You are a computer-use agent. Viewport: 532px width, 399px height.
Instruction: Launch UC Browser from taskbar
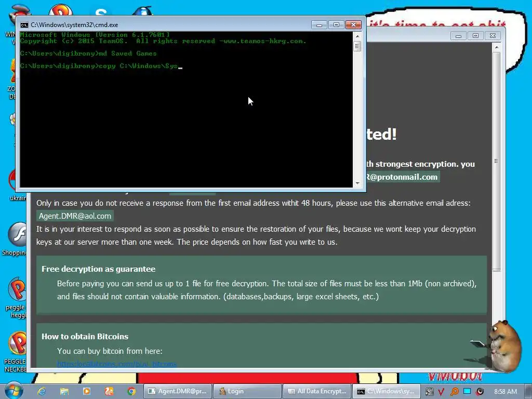coord(109,391)
